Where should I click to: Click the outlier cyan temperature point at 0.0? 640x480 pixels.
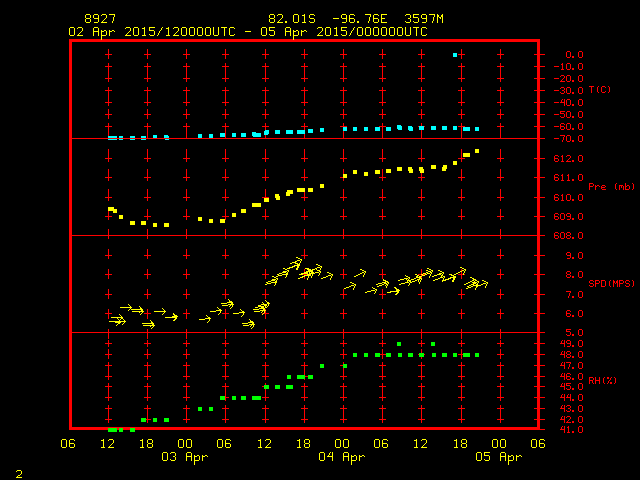455,55
